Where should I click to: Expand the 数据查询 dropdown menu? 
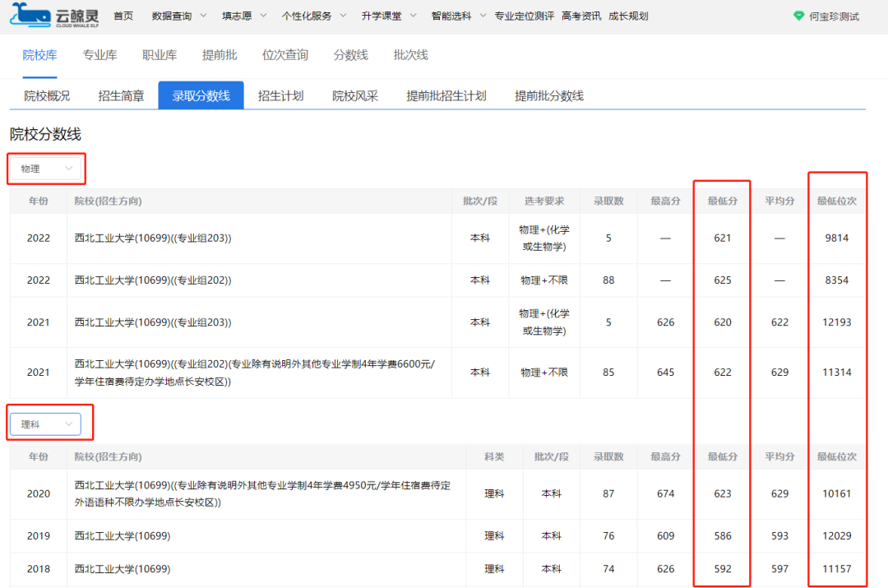tap(179, 16)
